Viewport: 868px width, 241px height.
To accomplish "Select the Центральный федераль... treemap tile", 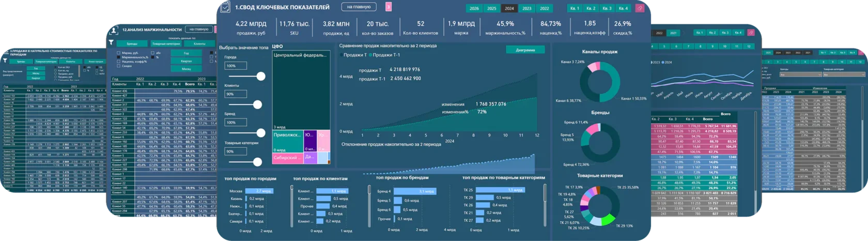I will click(x=301, y=90).
